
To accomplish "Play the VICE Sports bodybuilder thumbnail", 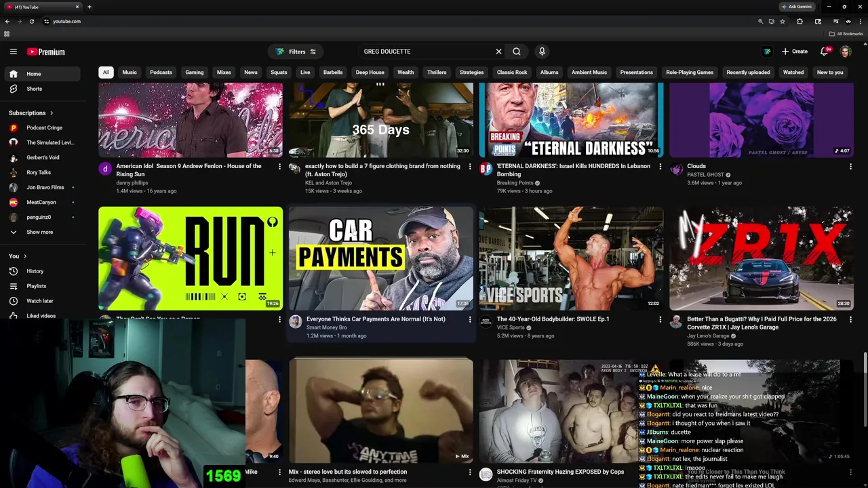I will tap(572, 258).
